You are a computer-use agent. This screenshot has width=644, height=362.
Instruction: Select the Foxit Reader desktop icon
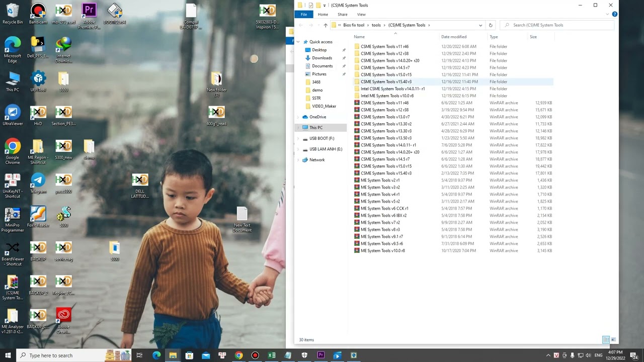tap(38, 217)
